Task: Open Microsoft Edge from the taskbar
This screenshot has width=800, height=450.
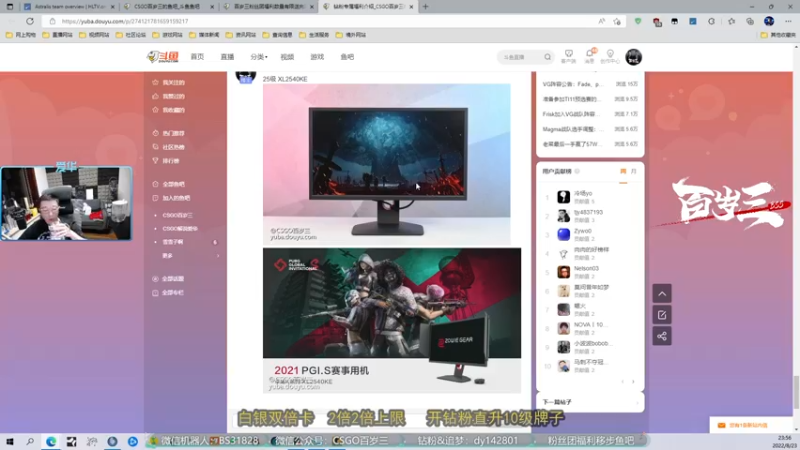Action: [51, 441]
